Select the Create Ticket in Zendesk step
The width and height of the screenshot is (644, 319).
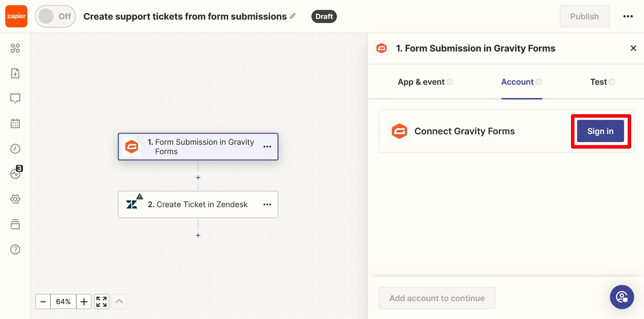click(198, 204)
